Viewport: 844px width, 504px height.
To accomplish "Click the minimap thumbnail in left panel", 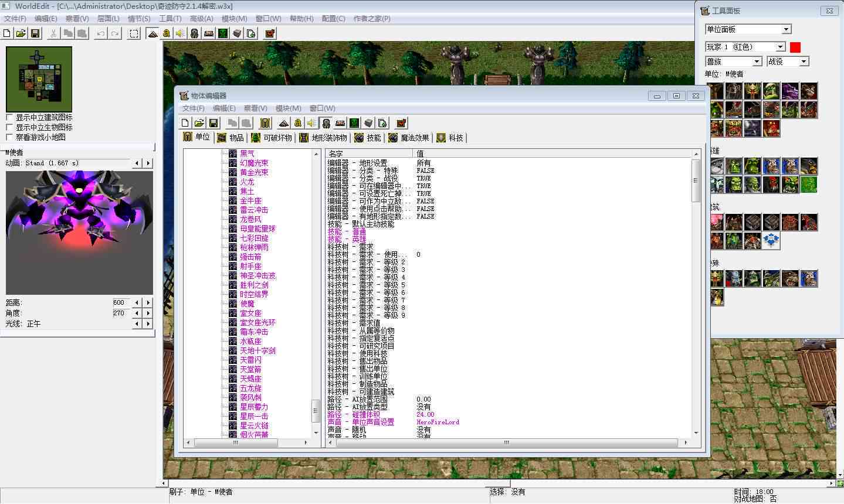I will (x=39, y=79).
